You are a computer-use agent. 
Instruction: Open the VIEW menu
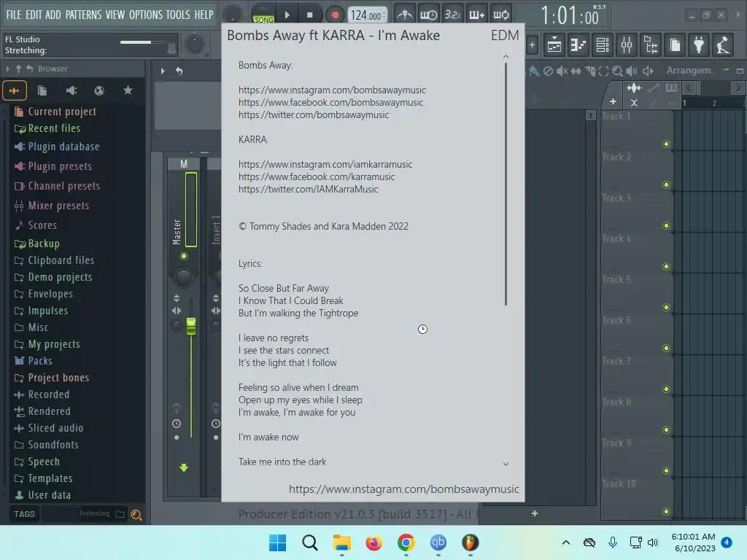tap(115, 15)
